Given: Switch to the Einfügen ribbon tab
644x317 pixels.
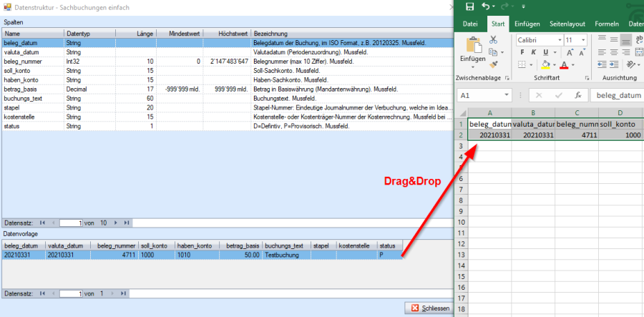Looking at the screenshot, I should (x=529, y=24).
